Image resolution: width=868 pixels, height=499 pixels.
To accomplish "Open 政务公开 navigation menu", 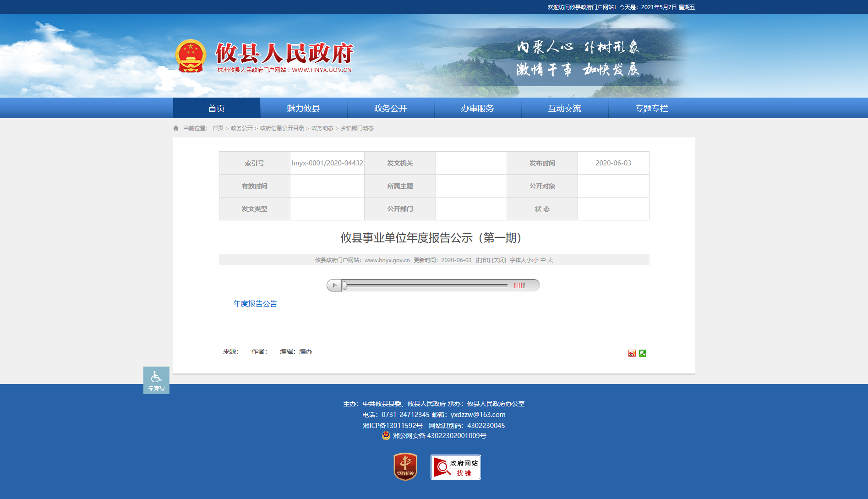I will click(x=390, y=108).
